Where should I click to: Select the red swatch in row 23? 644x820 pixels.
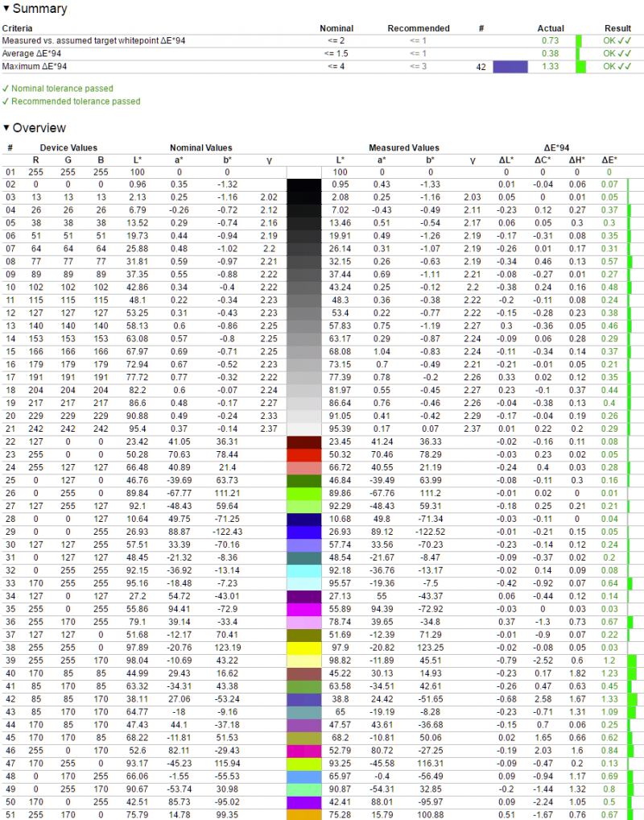click(304, 455)
